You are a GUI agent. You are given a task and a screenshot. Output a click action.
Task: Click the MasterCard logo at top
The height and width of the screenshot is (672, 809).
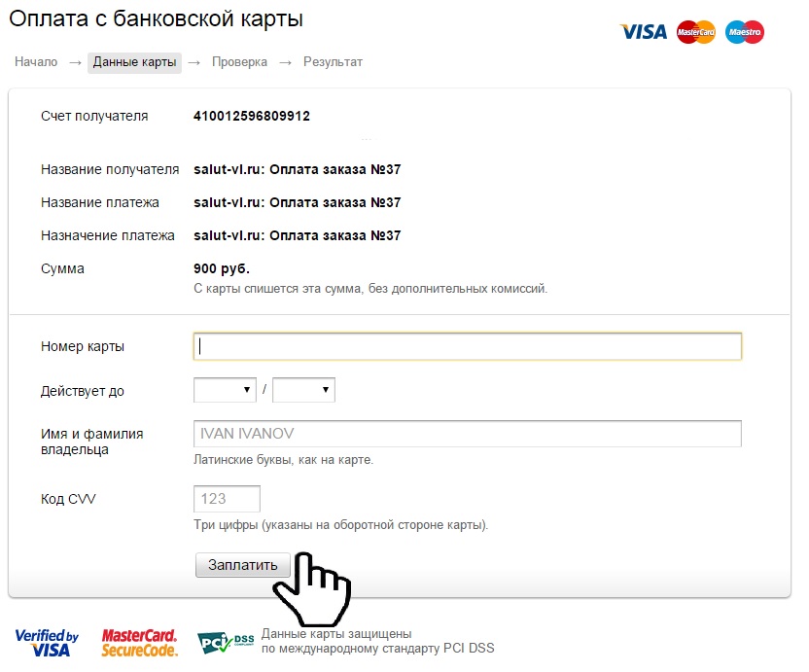click(696, 32)
